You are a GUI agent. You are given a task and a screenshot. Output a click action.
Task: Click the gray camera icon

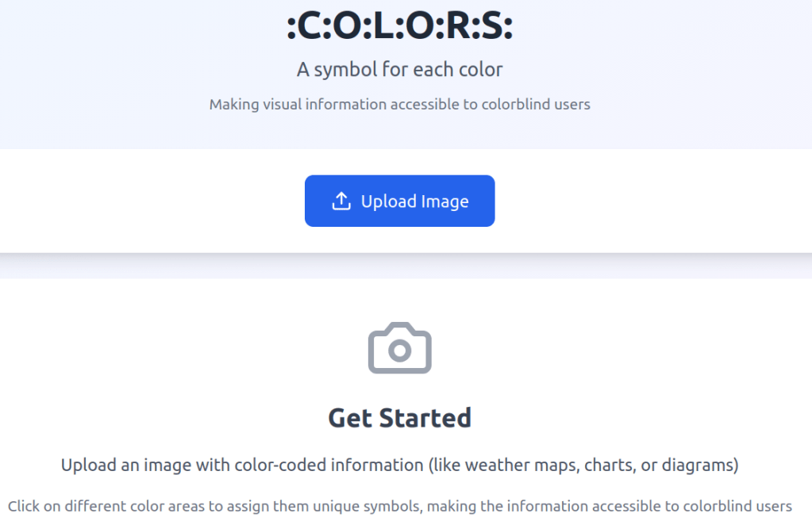pos(399,348)
